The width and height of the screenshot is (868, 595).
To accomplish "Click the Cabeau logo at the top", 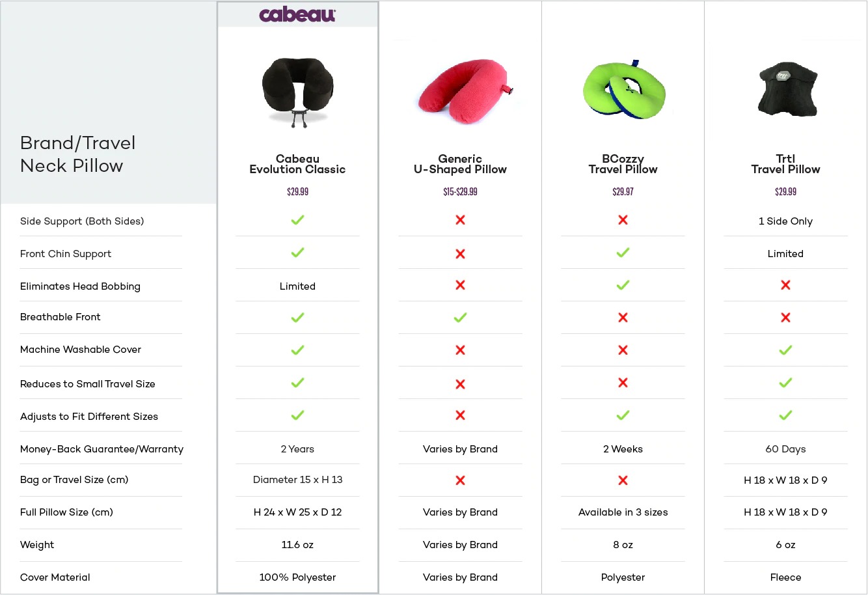I will [x=297, y=14].
